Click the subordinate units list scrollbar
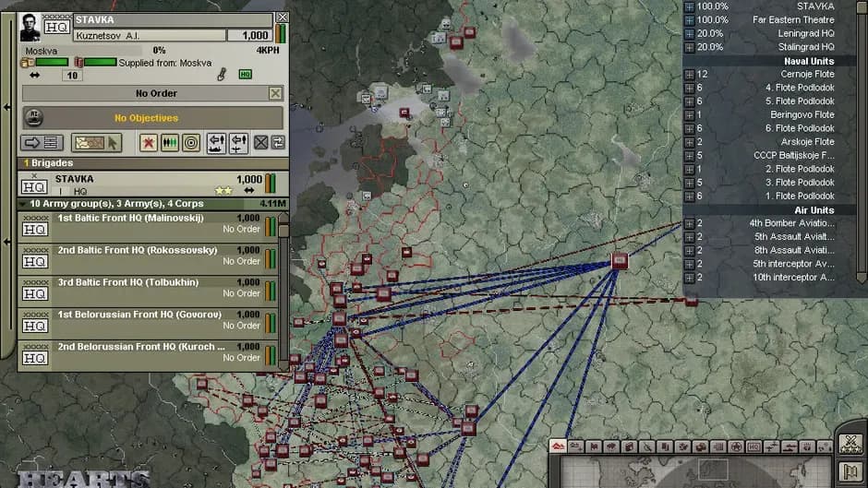This screenshot has height=488, width=868. pyautogui.click(x=283, y=291)
